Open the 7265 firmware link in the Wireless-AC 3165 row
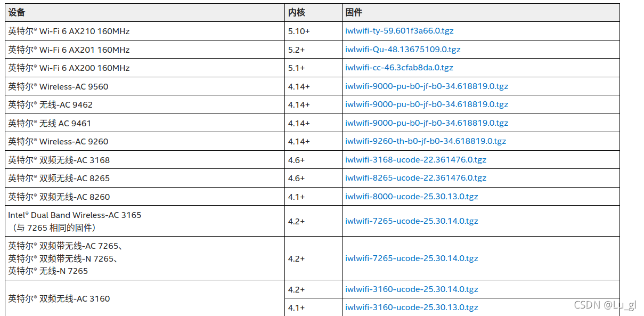Screen dimensions: 644x316 tap(412, 221)
